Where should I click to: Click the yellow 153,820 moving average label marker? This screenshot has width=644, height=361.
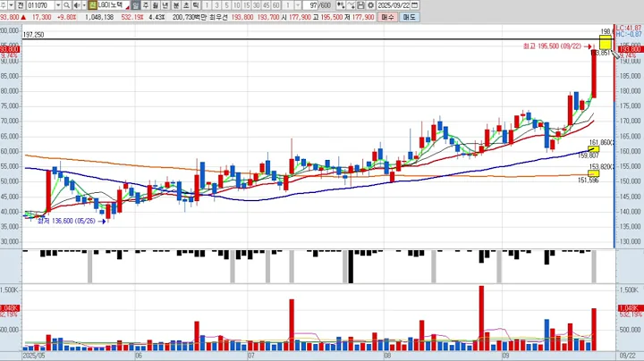[594, 173]
